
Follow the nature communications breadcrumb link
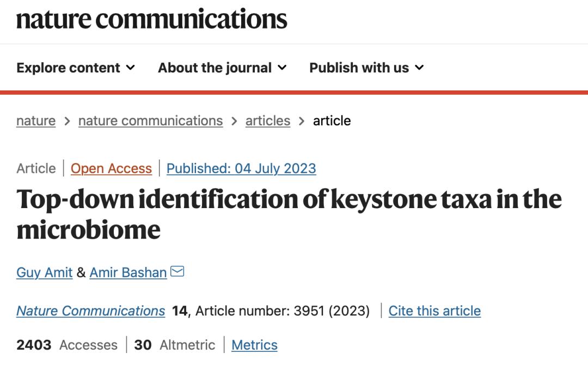coord(150,120)
